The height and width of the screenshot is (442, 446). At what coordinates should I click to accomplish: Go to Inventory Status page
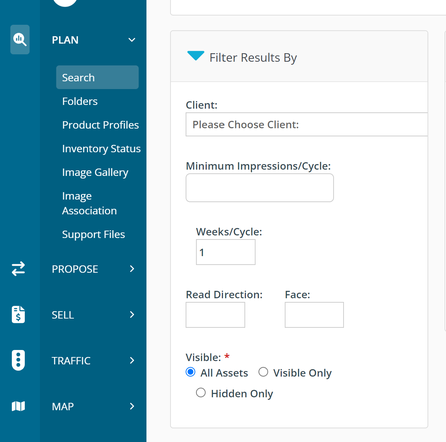(101, 149)
